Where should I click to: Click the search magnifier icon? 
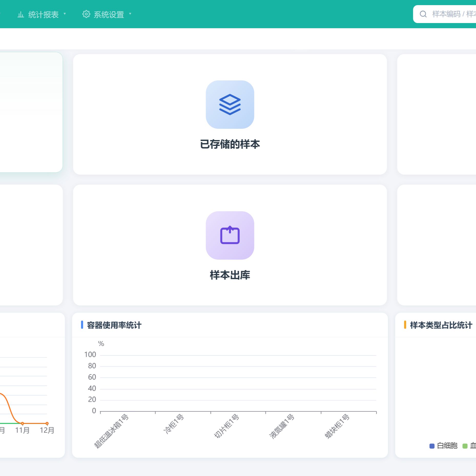click(x=423, y=14)
